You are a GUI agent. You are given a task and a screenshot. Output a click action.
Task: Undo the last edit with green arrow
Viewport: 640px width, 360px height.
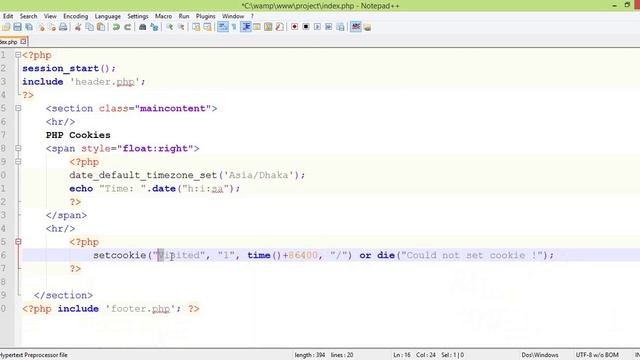click(116, 27)
